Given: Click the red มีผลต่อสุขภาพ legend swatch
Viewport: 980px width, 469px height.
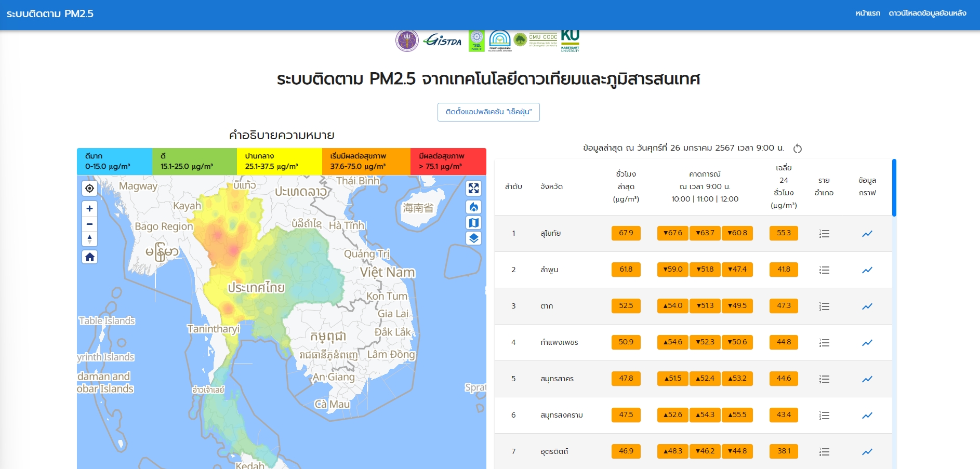Looking at the screenshot, I should coord(448,162).
